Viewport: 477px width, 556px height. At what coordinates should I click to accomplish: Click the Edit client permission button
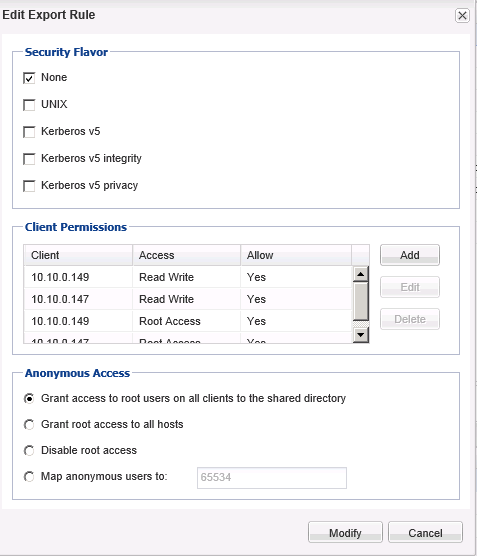pyautogui.click(x=410, y=287)
